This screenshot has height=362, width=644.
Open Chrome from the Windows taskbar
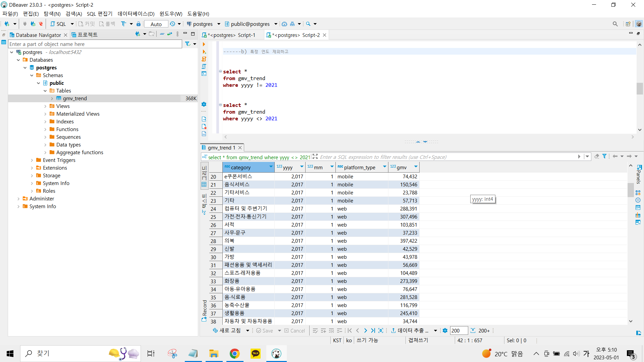point(234,353)
